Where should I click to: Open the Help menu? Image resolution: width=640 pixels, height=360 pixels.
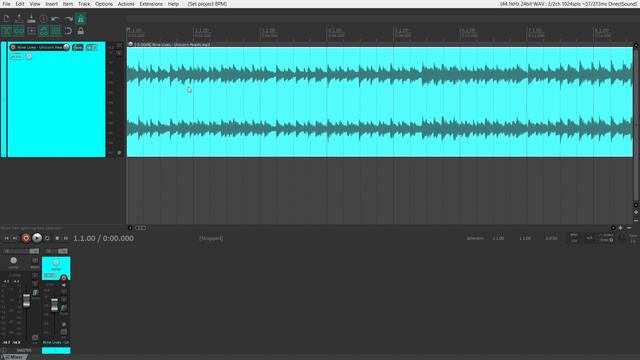pyautogui.click(x=173, y=4)
